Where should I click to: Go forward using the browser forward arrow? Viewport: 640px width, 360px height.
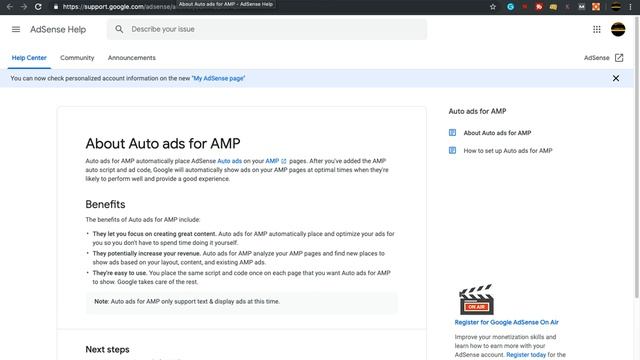click(x=24, y=7)
